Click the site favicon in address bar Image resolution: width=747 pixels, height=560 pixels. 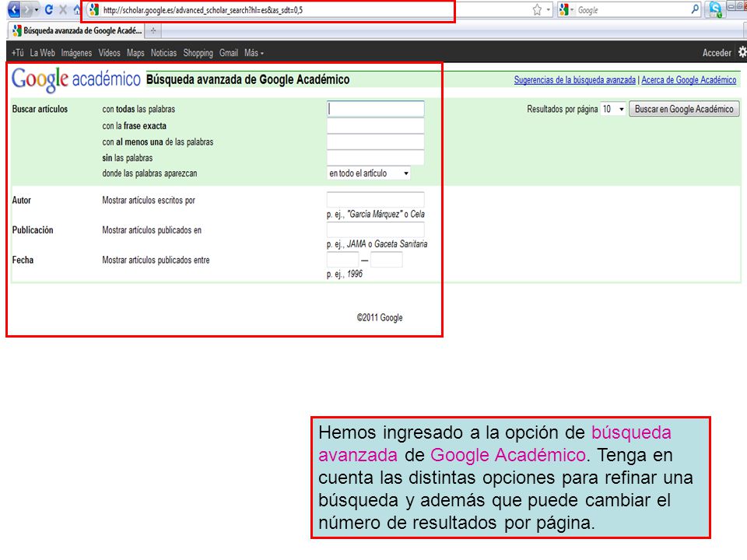tap(94, 9)
